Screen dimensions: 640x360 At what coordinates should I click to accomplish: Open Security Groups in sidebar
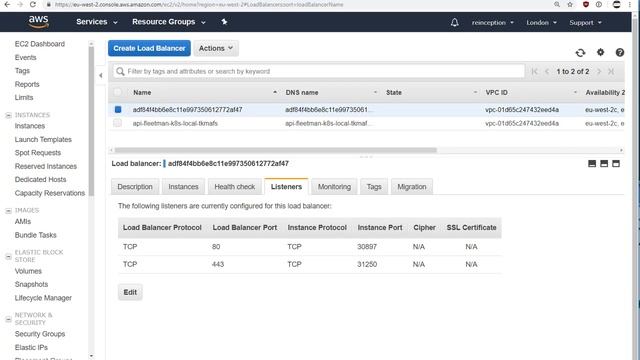click(x=40, y=334)
